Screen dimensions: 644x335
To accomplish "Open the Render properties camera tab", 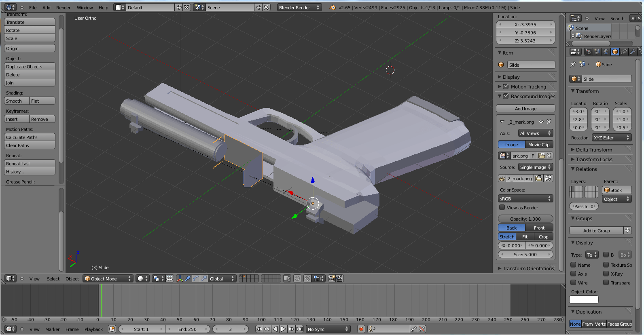I will pyautogui.click(x=589, y=52).
